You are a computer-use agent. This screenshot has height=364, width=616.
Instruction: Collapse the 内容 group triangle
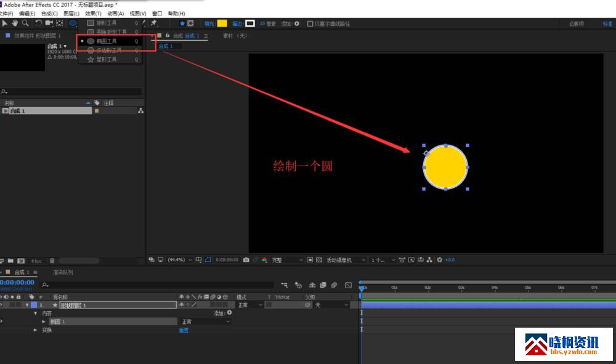(35, 313)
